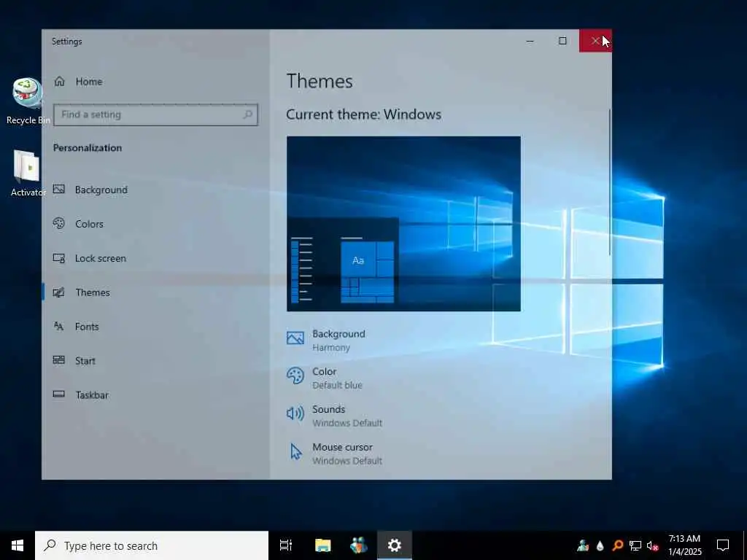Click the Background picture icon beside Harmony
The height and width of the screenshot is (560, 747).
click(x=295, y=338)
